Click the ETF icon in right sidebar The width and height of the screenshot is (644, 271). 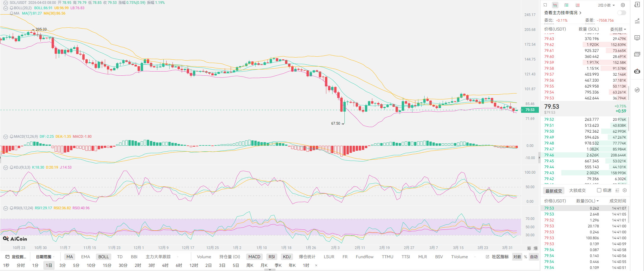click(x=637, y=54)
